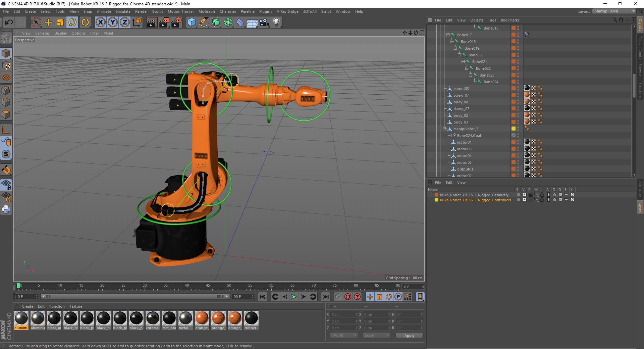Screen dimensions: 644x349
Task: Switch to Texture mode
Action: tap(6, 66)
